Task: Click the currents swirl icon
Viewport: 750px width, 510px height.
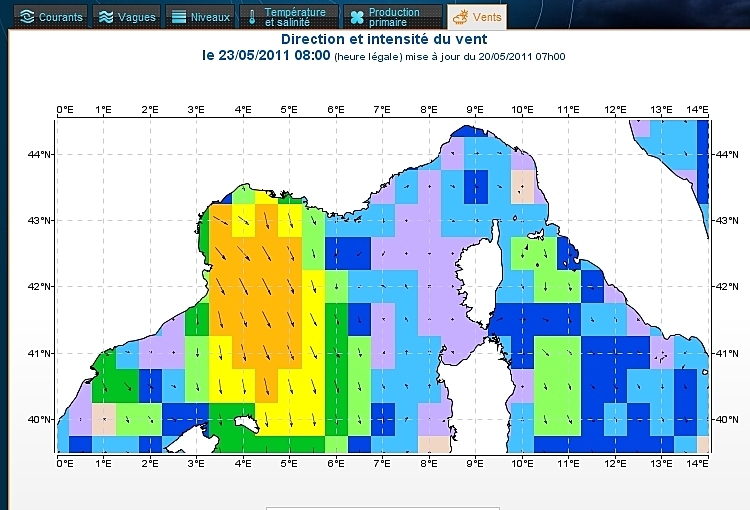Action: pos(27,17)
